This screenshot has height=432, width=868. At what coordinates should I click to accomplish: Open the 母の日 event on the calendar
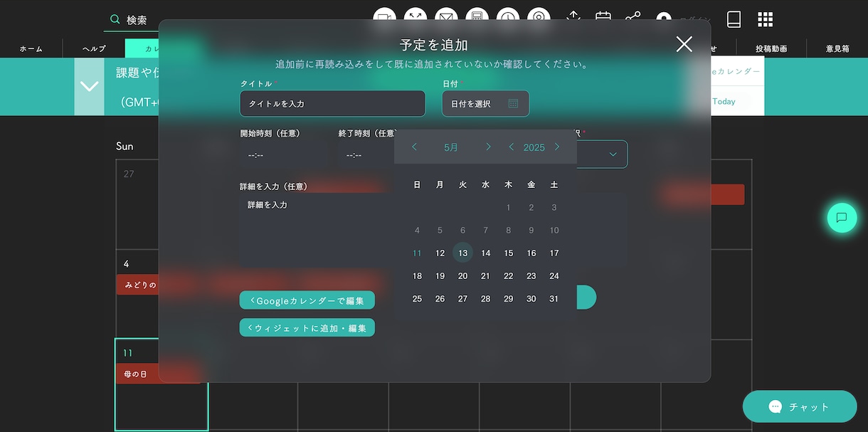(x=159, y=374)
